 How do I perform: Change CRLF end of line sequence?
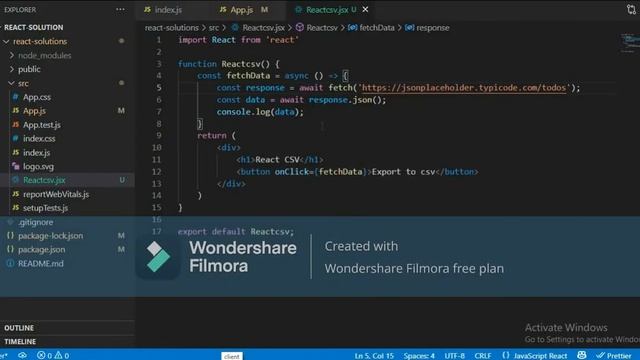[482, 356]
